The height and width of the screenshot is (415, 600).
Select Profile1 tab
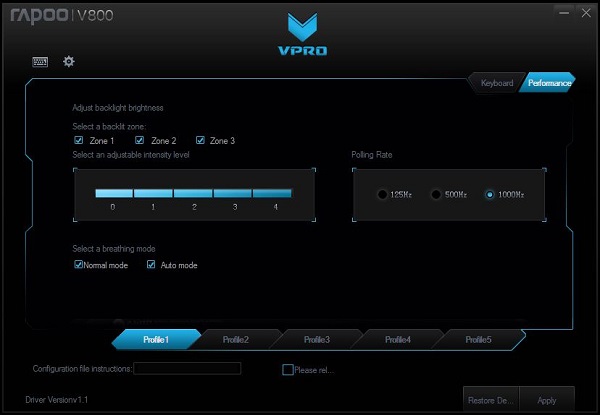(156, 339)
